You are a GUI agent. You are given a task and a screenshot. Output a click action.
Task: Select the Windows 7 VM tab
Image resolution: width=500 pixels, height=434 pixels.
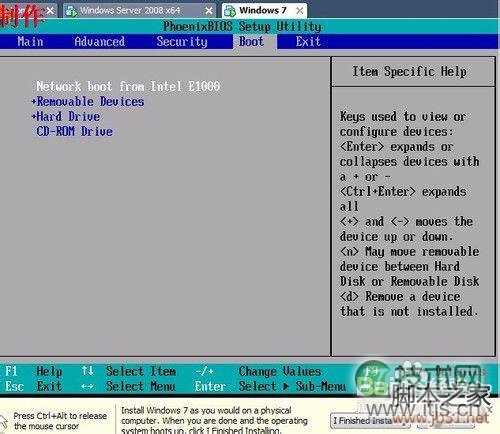pyautogui.click(x=264, y=10)
